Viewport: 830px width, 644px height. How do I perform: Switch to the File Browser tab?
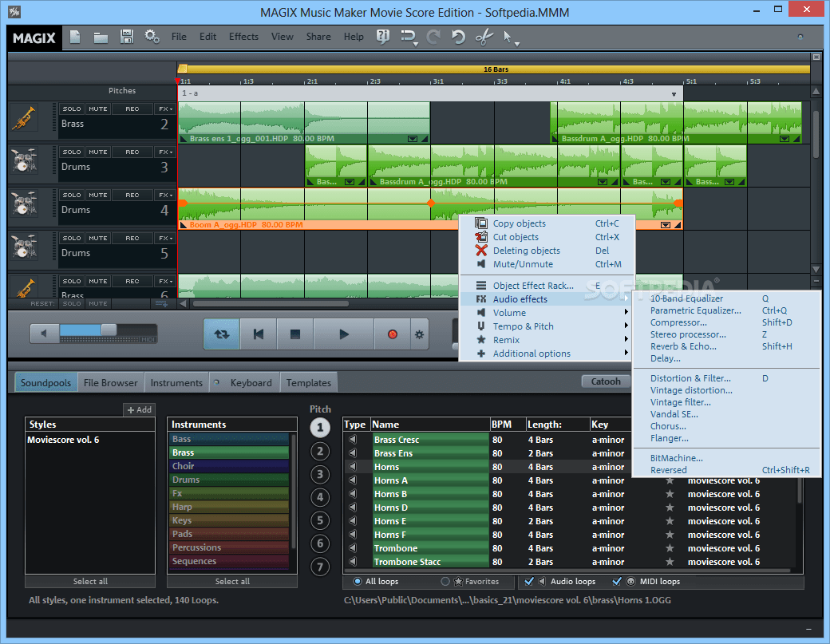[x=110, y=382]
